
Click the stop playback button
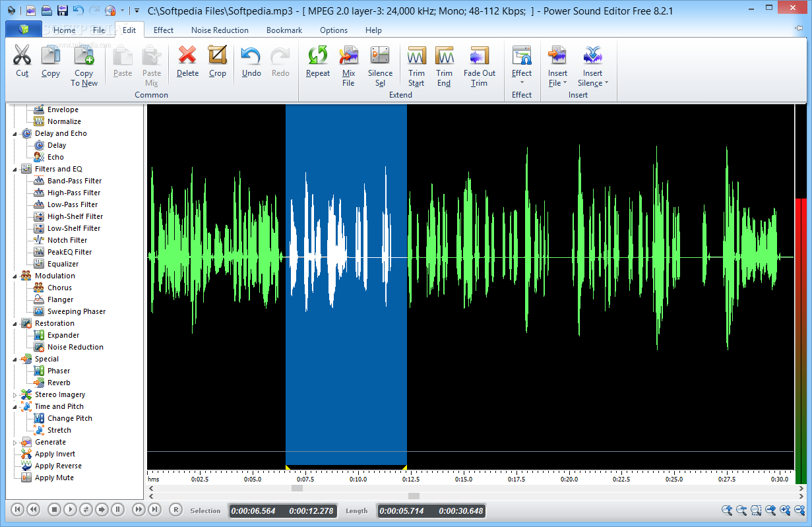click(55, 509)
